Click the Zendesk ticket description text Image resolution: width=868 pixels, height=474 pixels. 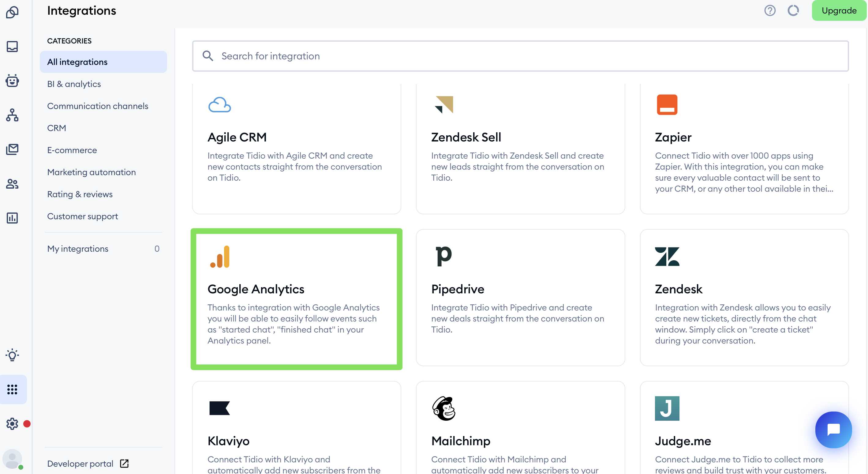[743, 324]
